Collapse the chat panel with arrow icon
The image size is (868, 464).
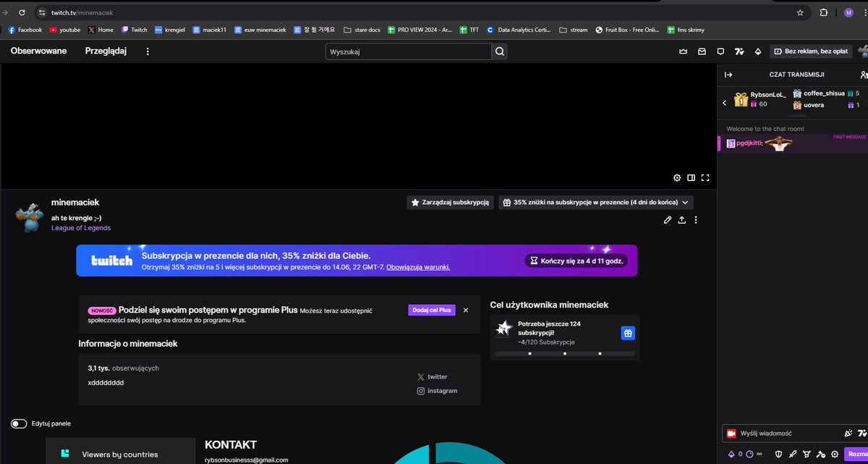[x=728, y=75]
